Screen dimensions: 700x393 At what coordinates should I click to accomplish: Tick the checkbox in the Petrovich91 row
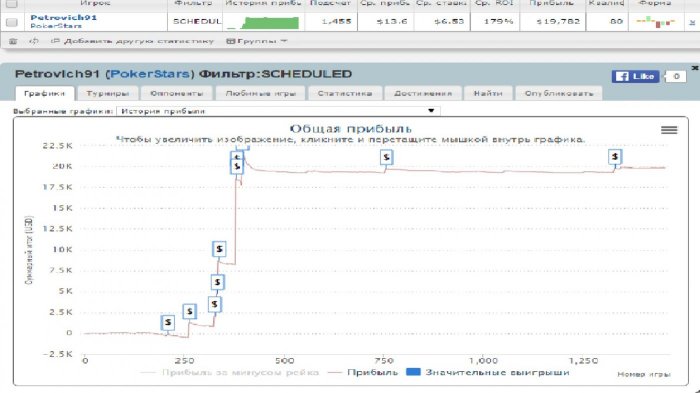click(x=12, y=22)
